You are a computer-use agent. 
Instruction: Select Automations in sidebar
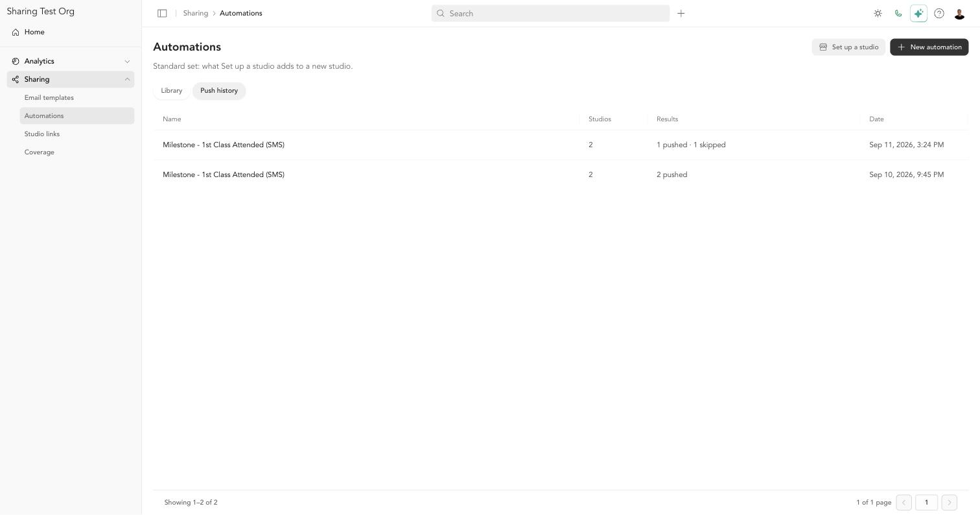point(76,115)
